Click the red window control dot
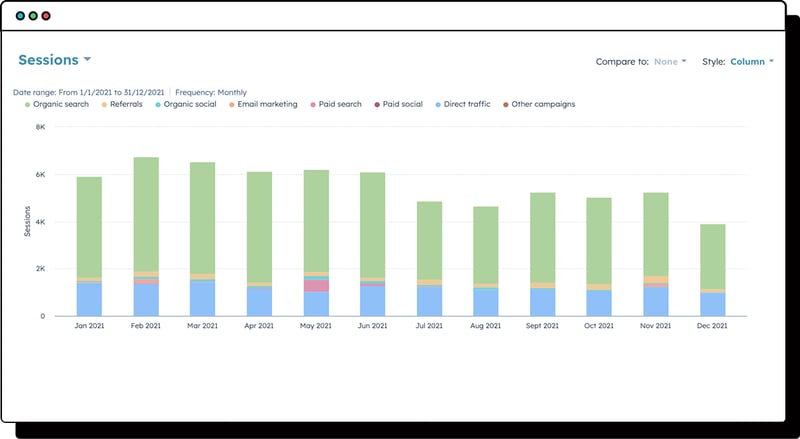The width and height of the screenshot is (800, 439). pyautogui.click(x=46, y=16)
